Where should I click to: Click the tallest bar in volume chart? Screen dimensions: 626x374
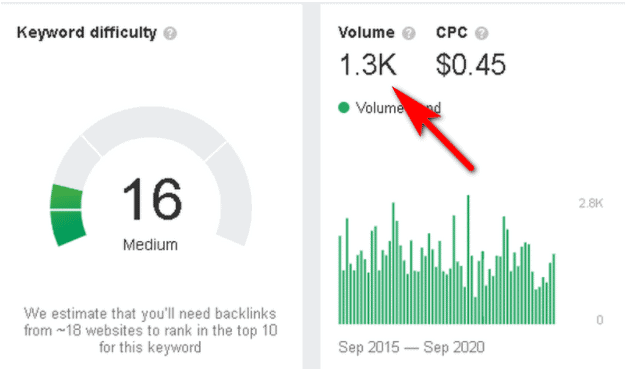[468, 259]
